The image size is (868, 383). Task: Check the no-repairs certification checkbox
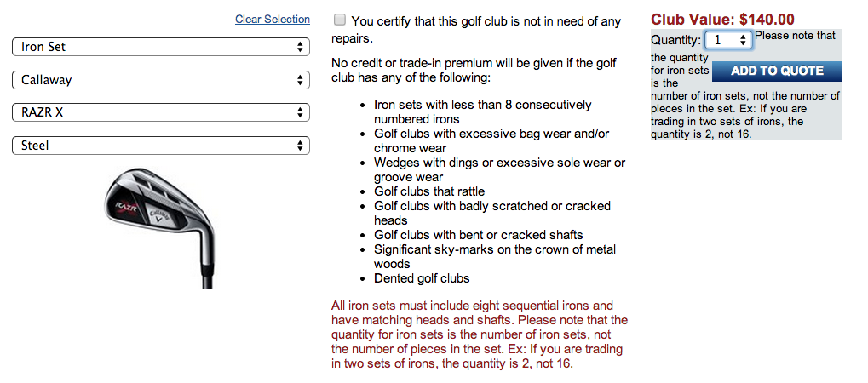pos(341,20)
